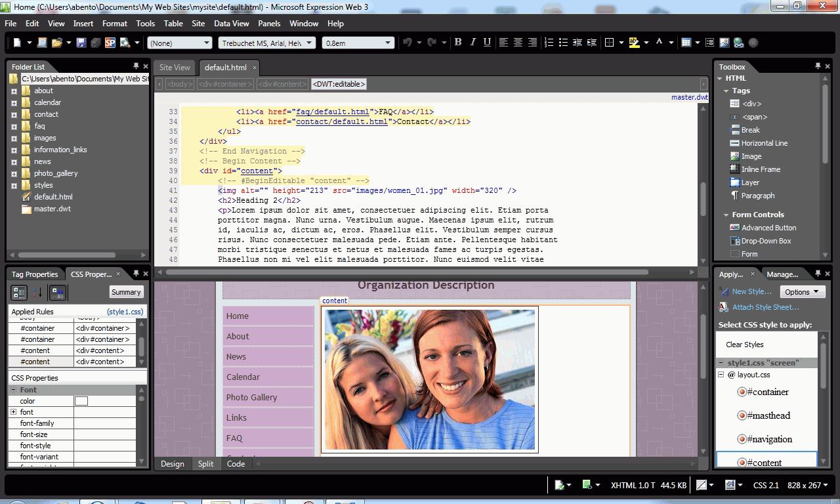The image size is (840, 504).
Task: Select the Insert Hyperlink icon
Action: click(740, 42)
